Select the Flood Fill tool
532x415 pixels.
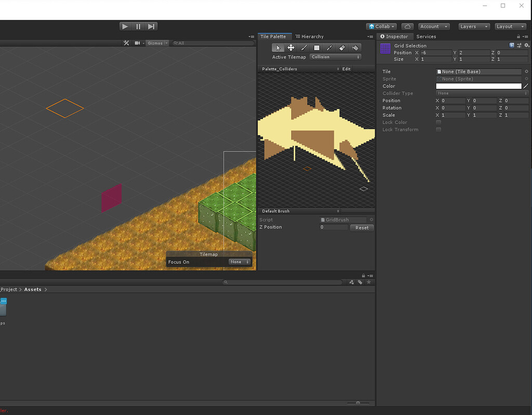(x=355, y=47)
